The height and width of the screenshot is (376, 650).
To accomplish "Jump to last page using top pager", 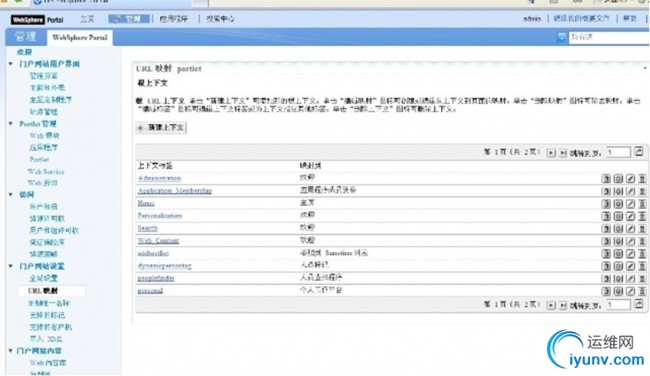I will [x=563, y=153].
